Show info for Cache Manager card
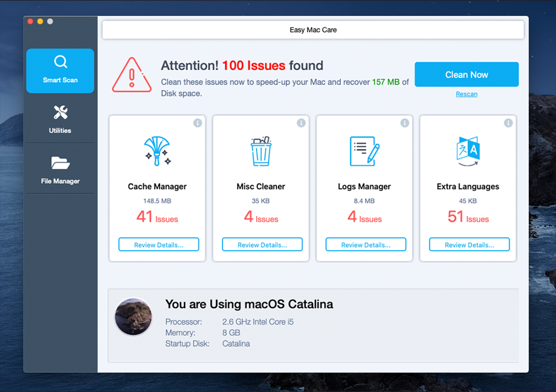This screenshot has width=556, height=392. click(198, 123)
